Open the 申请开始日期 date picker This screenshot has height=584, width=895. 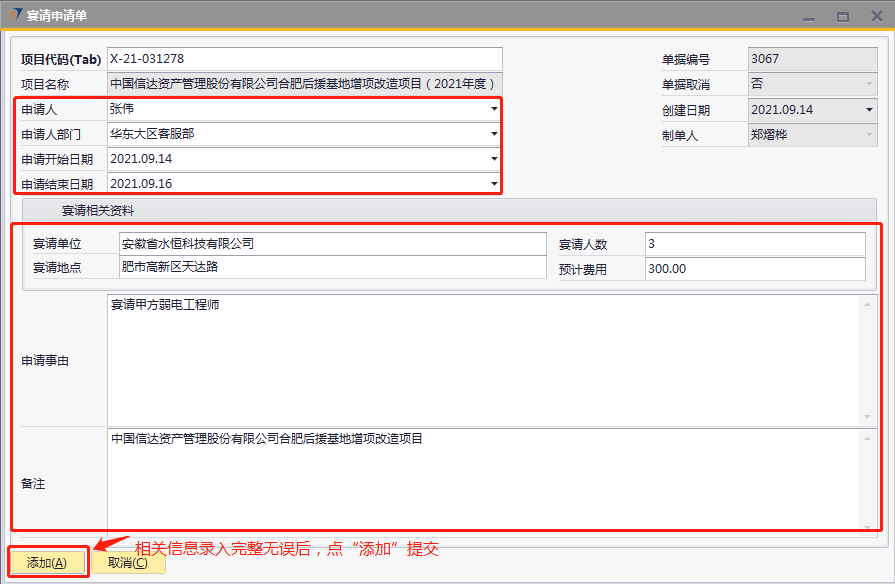pyautogui.click(x=494, y=158)
